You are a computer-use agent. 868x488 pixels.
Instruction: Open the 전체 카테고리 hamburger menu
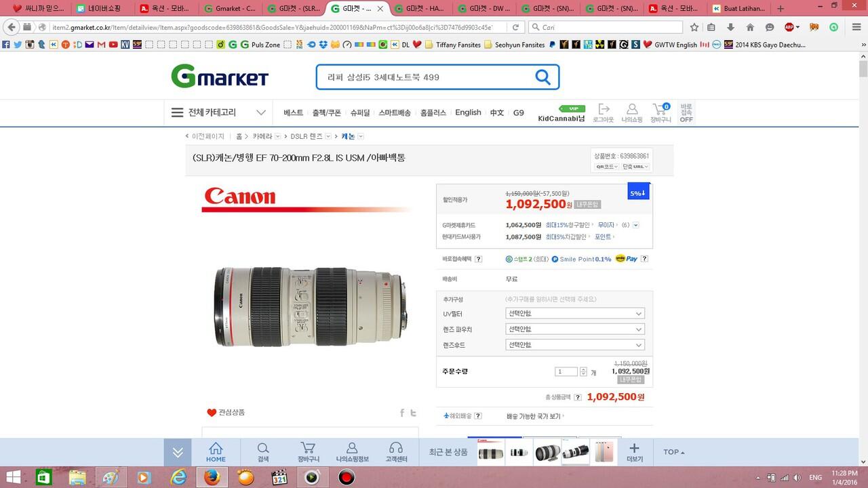coord(178,113)
